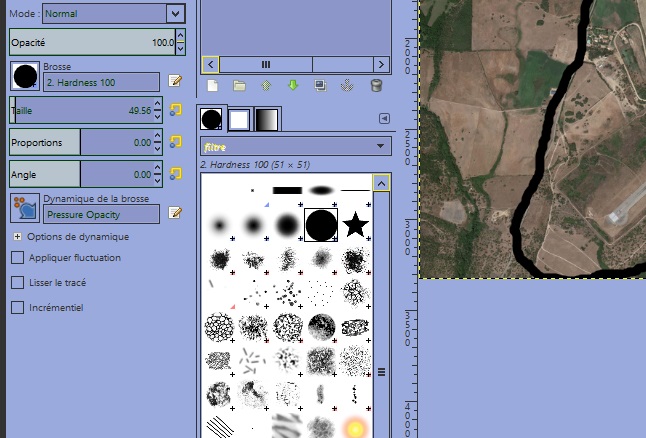Increase opacity with the up arrow
The width and height of the screenshot is (646, 438).
pyautogui.click(x=180, y=35)
